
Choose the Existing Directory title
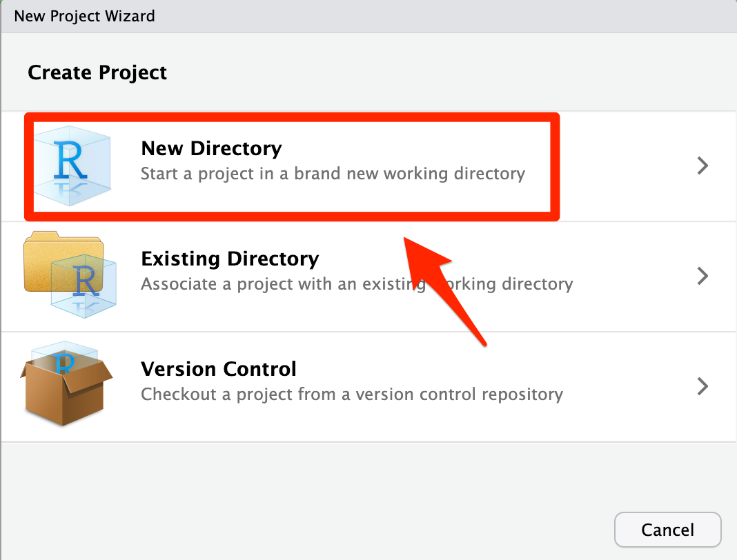230,259
